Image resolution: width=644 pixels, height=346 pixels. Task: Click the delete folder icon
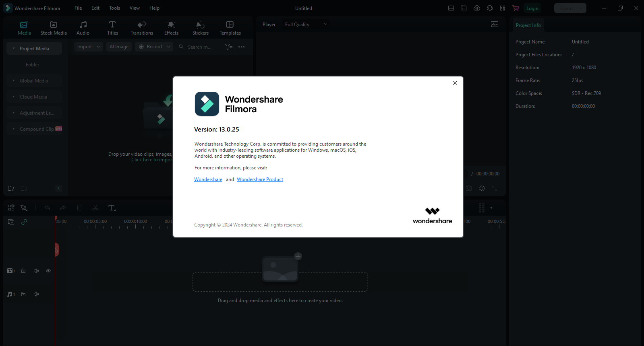(x=24, y=188)
